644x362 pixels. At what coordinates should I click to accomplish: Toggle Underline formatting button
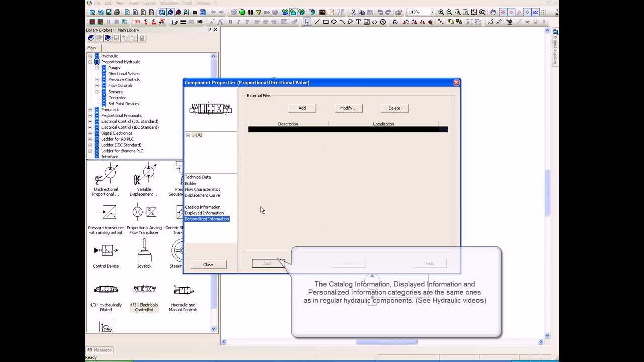coord(247,22)
